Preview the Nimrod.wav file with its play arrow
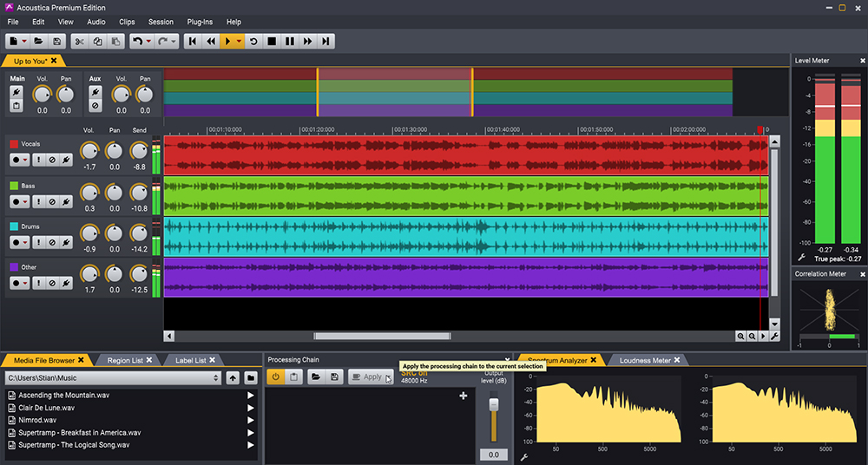Viewport: 868px width, 465px height. coord(251,421)
